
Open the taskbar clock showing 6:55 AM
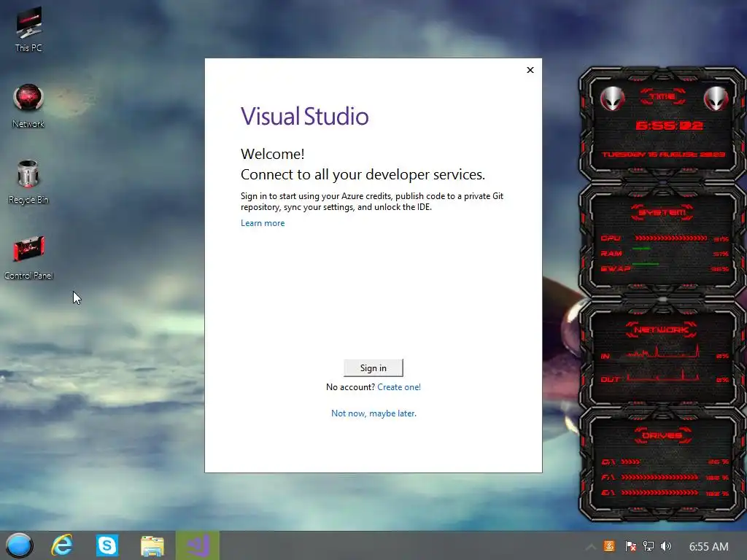[x=708, y=547]
